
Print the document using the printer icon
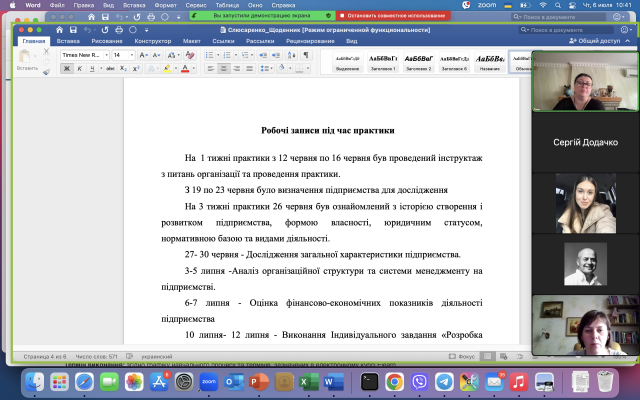point(119,30)
